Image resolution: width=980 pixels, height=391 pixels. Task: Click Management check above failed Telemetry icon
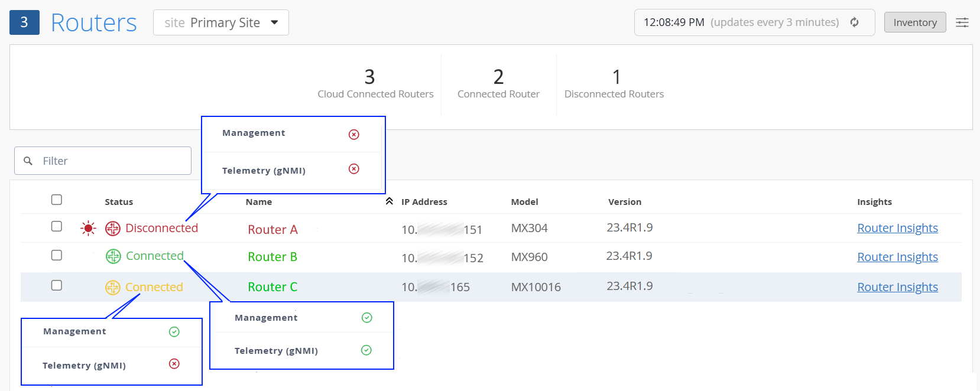pos(174,332)
